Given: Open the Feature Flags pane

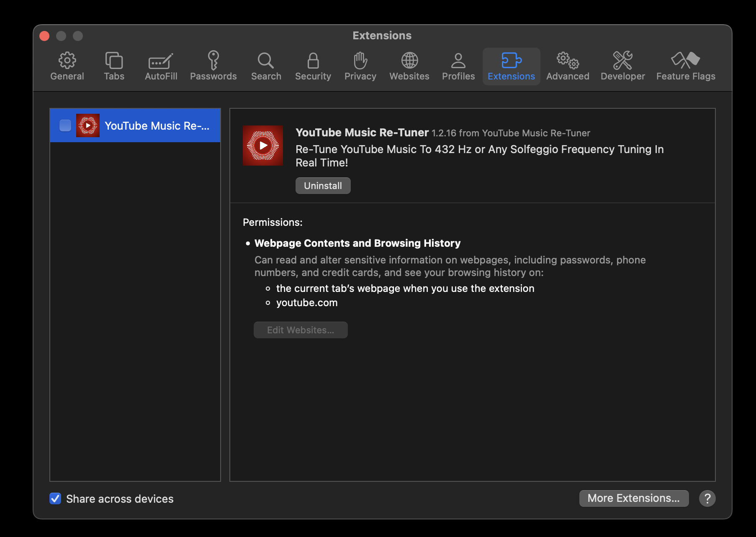Looking at the screenshot, I should pos(685,66).
